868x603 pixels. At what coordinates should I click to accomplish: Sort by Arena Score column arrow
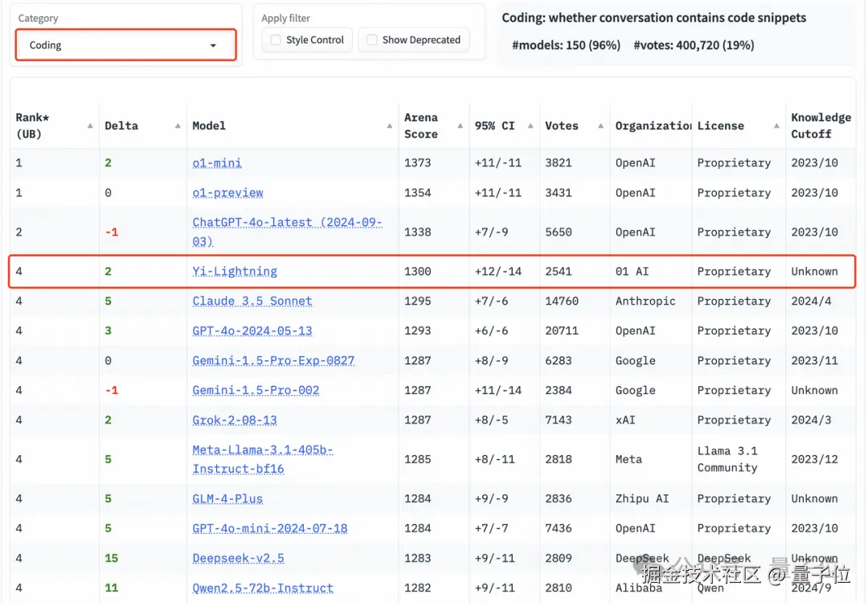(460, 126)
